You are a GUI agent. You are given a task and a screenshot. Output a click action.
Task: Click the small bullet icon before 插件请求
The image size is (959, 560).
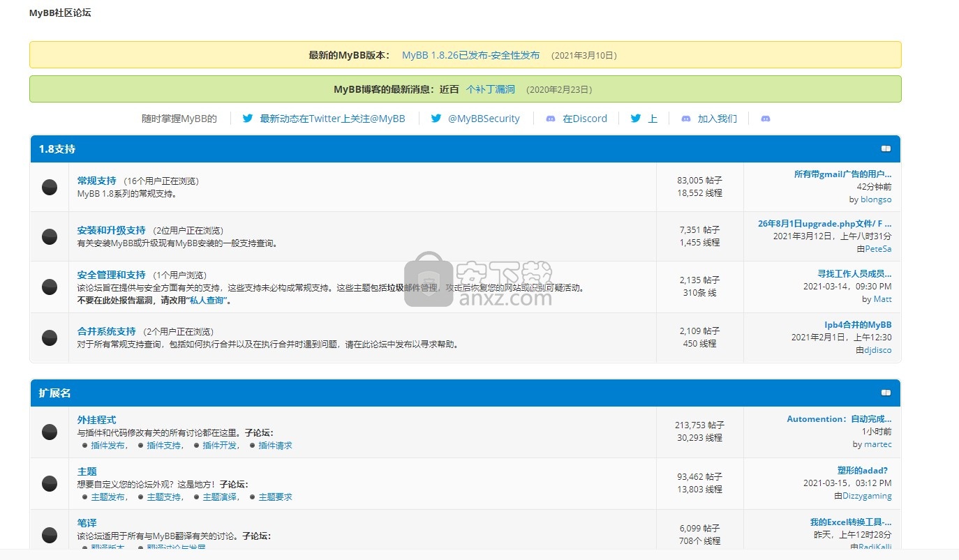click(253, 446)
